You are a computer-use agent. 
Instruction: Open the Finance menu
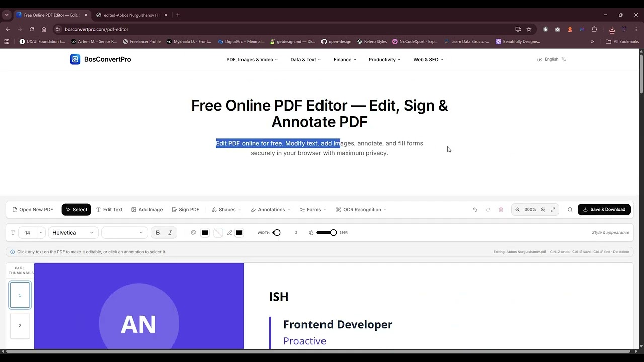tap(345, 60)
